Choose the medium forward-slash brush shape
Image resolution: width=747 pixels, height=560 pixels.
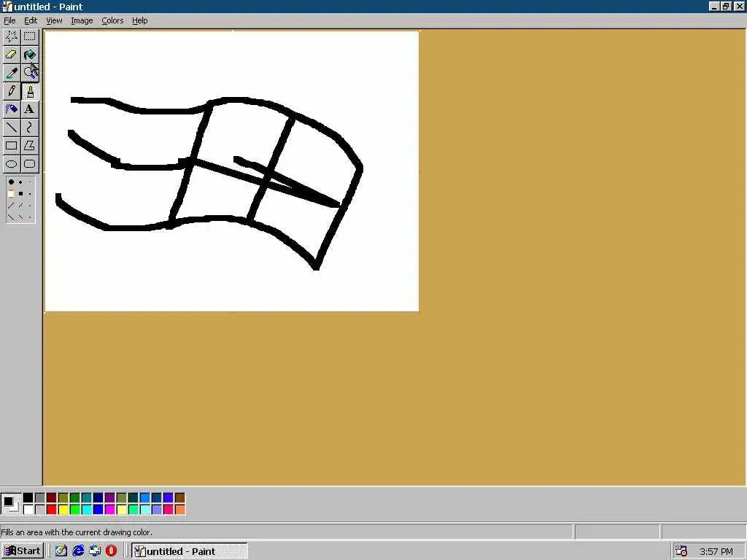(x=20, y=206)
